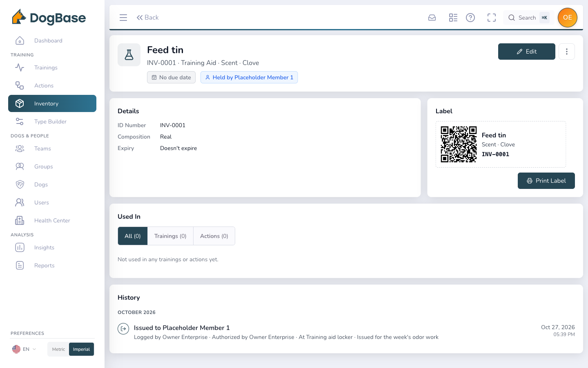
Task: Click the Oct 27, 2026 date
Action: (x=558, y=327)
